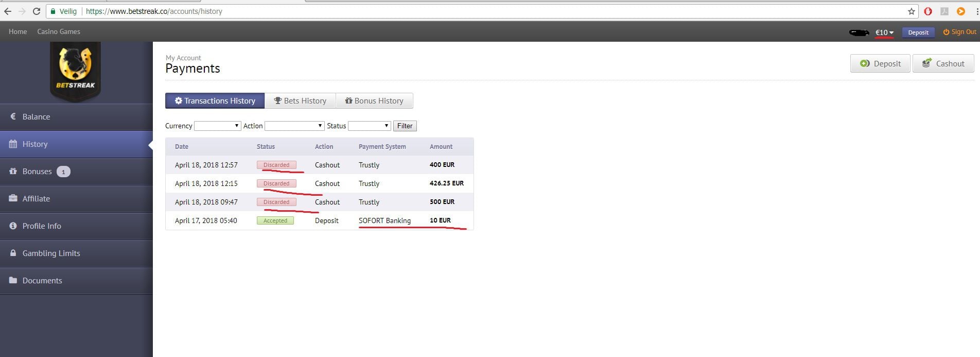Click the folder icon beside Documents

coord(13,280)
